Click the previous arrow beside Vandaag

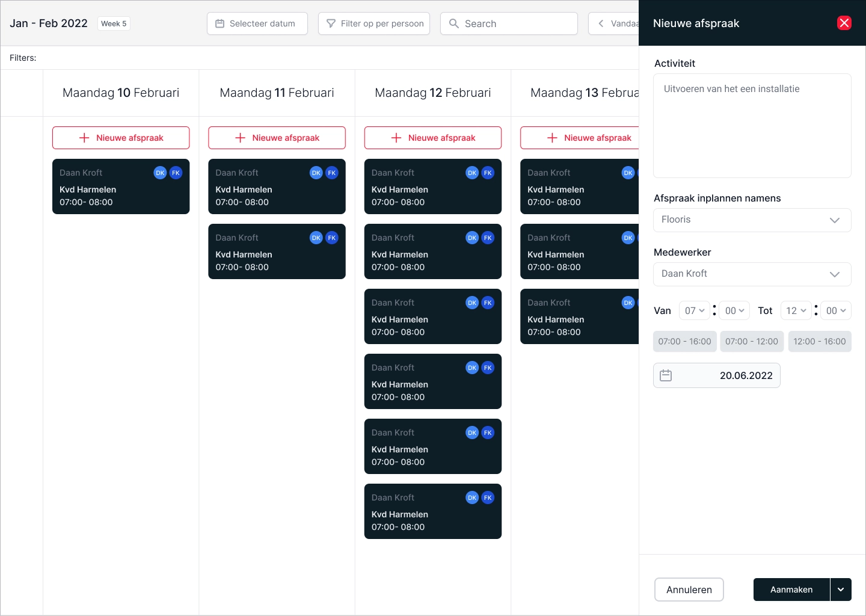coord(601,23)
